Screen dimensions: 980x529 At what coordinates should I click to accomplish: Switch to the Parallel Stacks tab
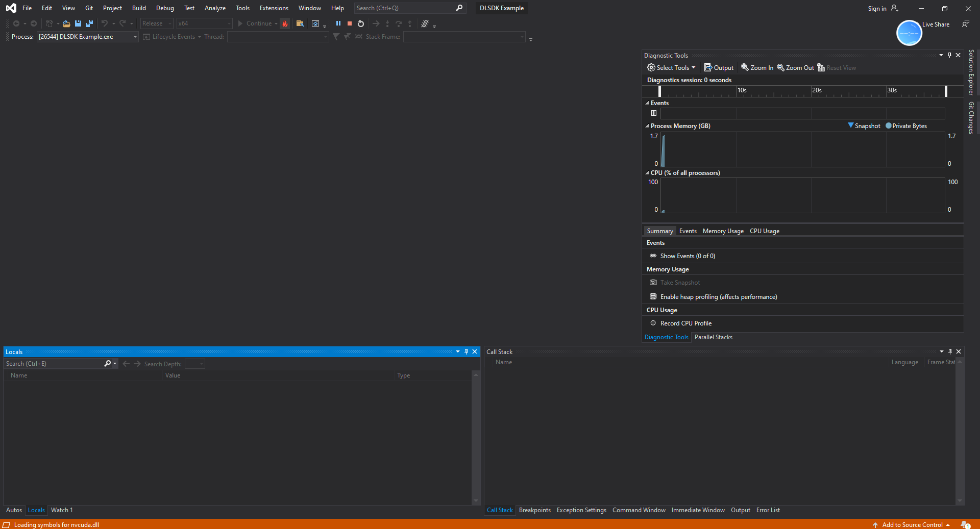click(713, 337)
